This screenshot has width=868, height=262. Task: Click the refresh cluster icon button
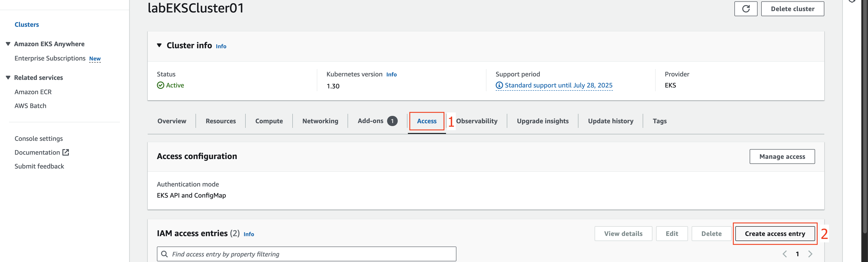point(745,9)
